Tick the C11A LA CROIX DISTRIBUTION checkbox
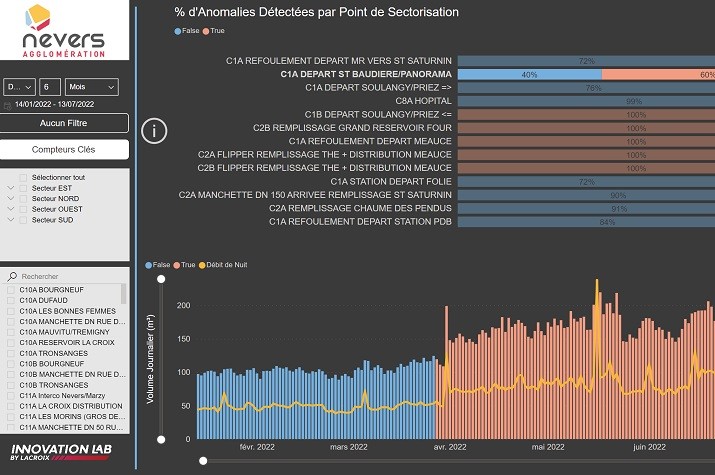The height and width of the screenshot is (475, 715). click(x=10, y=406)
